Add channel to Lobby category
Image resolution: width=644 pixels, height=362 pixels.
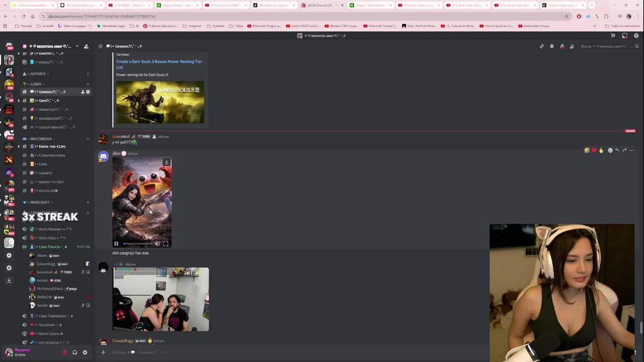tap(88, 84)
